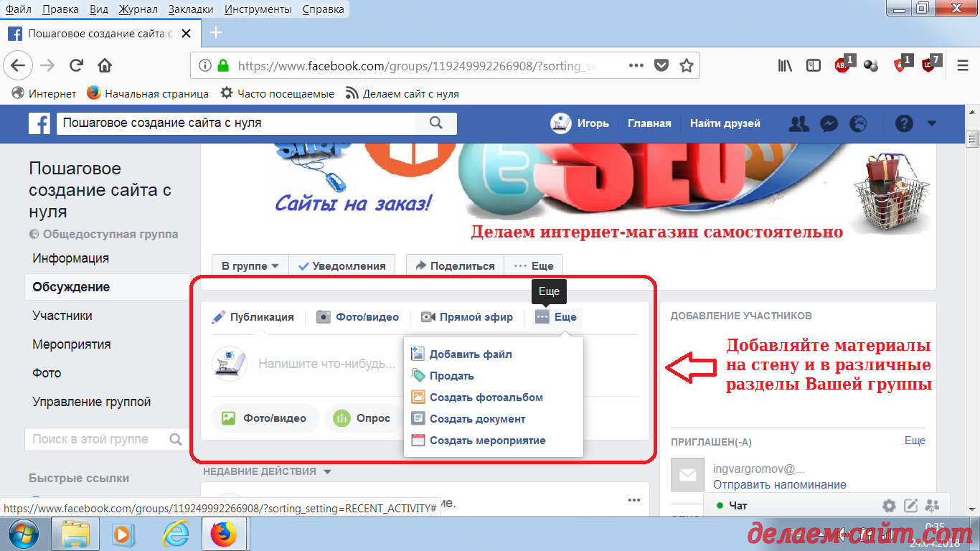Bookmark page with the star icon
The height and width of the screenshot is (551, 980).
[687, 66]
